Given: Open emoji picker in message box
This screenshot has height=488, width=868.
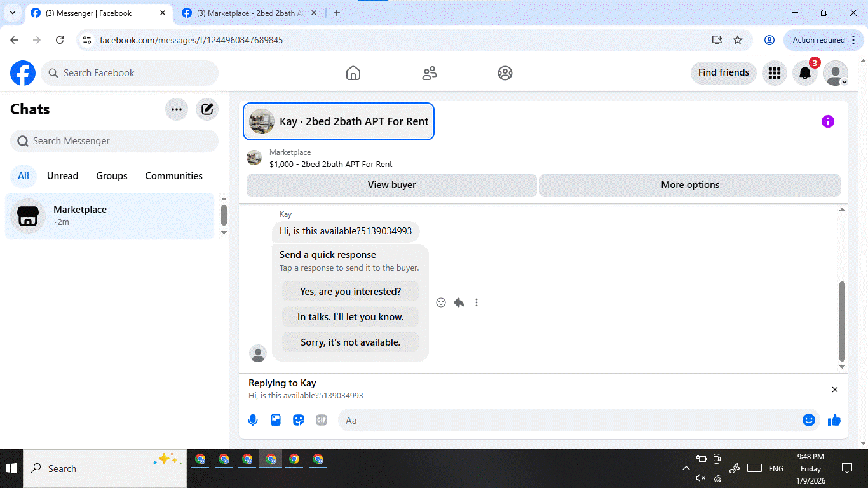Looking at the screenshot, I should pyautogui.click(x=809, y=420).
